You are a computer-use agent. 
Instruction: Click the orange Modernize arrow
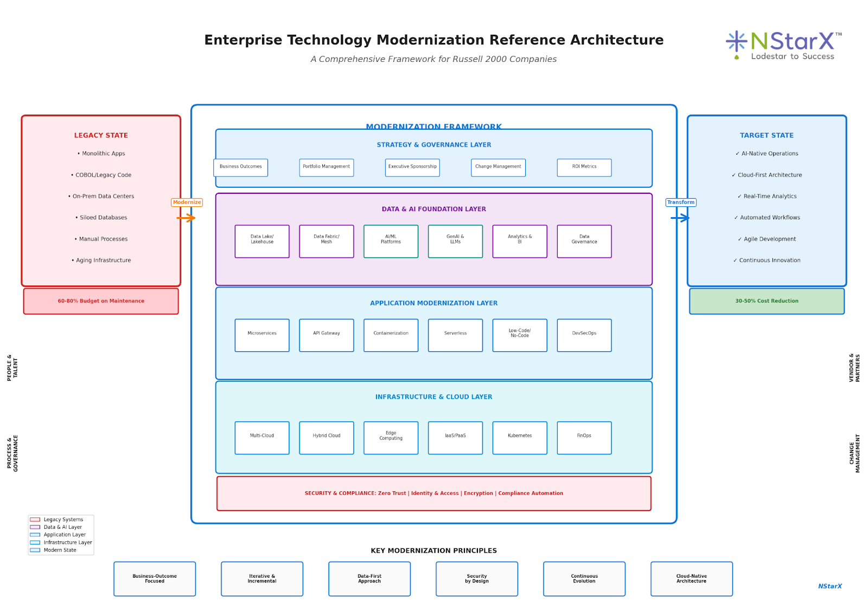186,218
